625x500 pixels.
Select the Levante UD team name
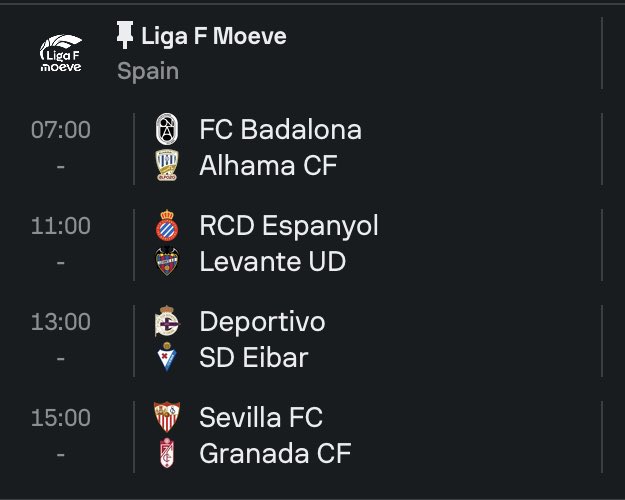coord(272,262)
